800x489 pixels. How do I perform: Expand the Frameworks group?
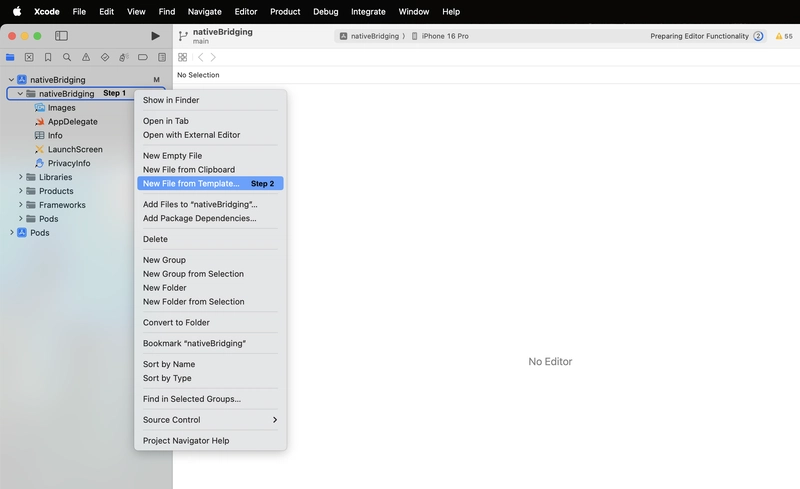click(x=20, y=204)
